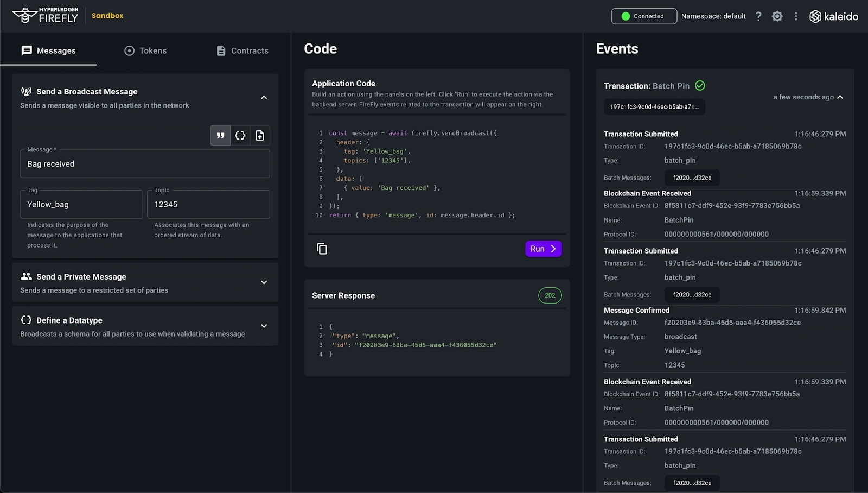The width and height of the screenshot is (868, 493).
Task: Click the Kaleido logo
Action: click(834, 16)
